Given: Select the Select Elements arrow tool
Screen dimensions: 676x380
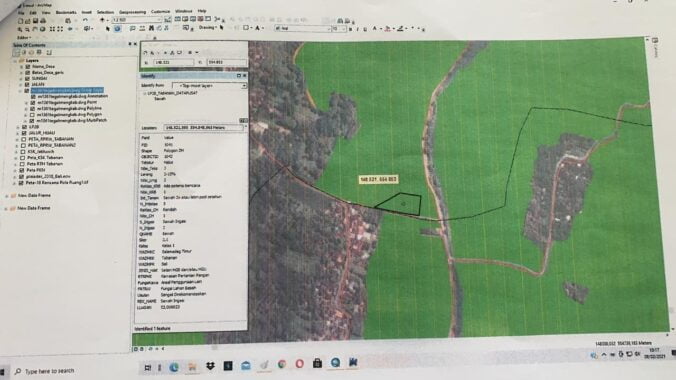Looking at the screenshot, I should point(107,28).
